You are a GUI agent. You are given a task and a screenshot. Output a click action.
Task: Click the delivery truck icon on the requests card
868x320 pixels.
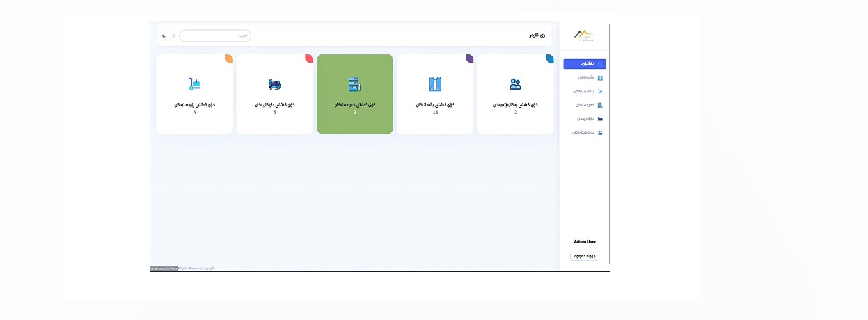[275, 84]
